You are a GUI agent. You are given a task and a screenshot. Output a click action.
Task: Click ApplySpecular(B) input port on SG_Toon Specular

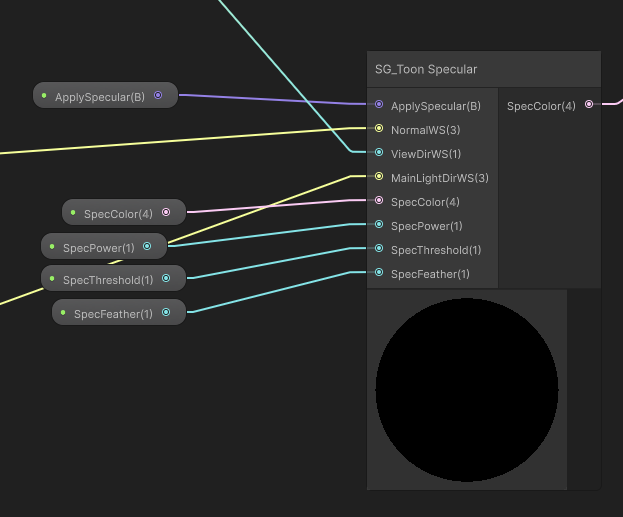(x=379, y=104)
